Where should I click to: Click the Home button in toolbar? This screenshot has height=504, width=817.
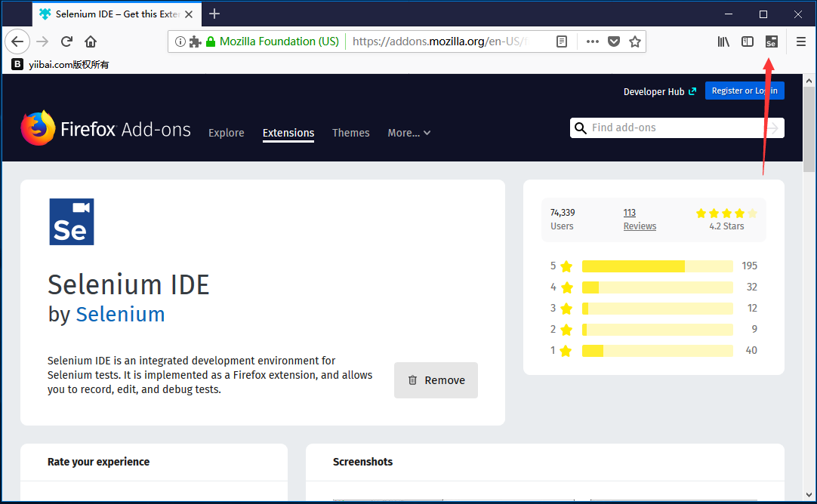click(91, 42)
